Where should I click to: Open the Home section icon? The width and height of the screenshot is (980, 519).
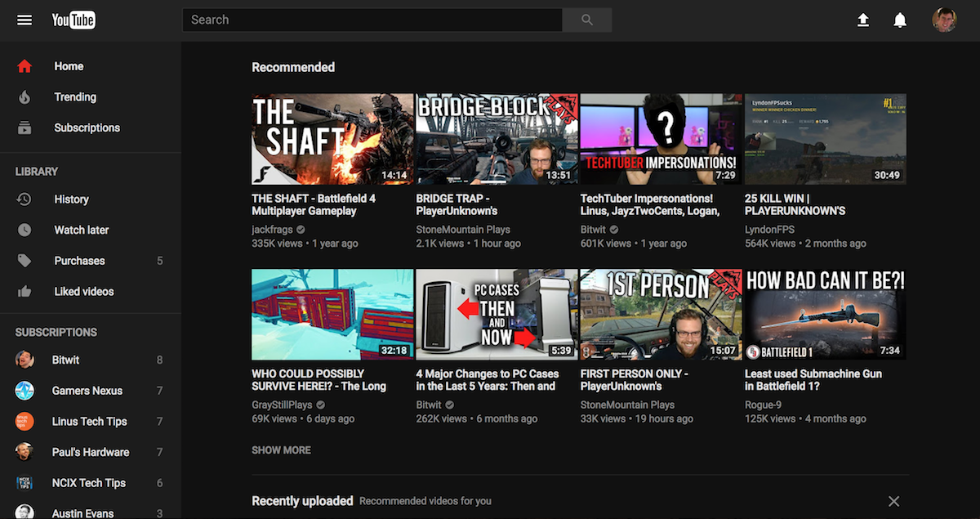pos(24,66)
